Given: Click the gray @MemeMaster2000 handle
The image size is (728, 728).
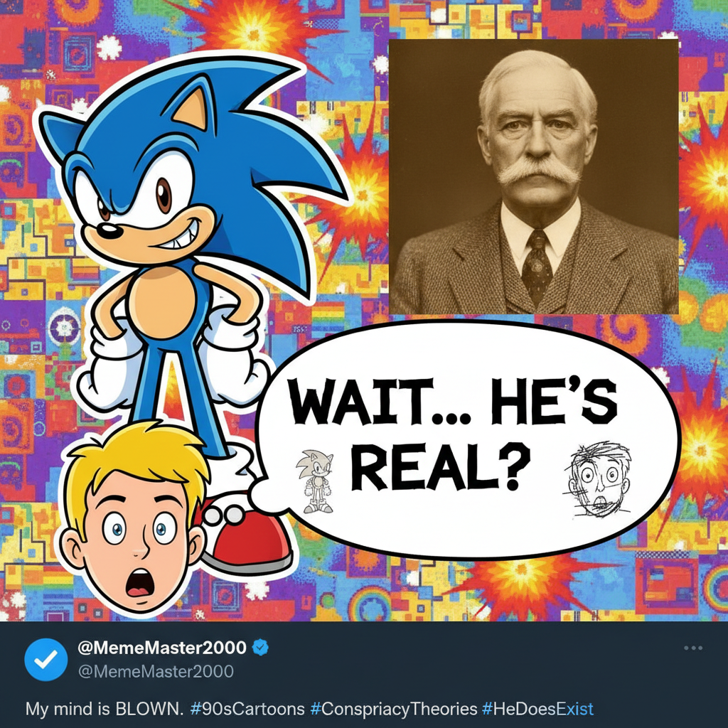Looking at the screenshot, I should pyautogui.click(x=155, y=671).
